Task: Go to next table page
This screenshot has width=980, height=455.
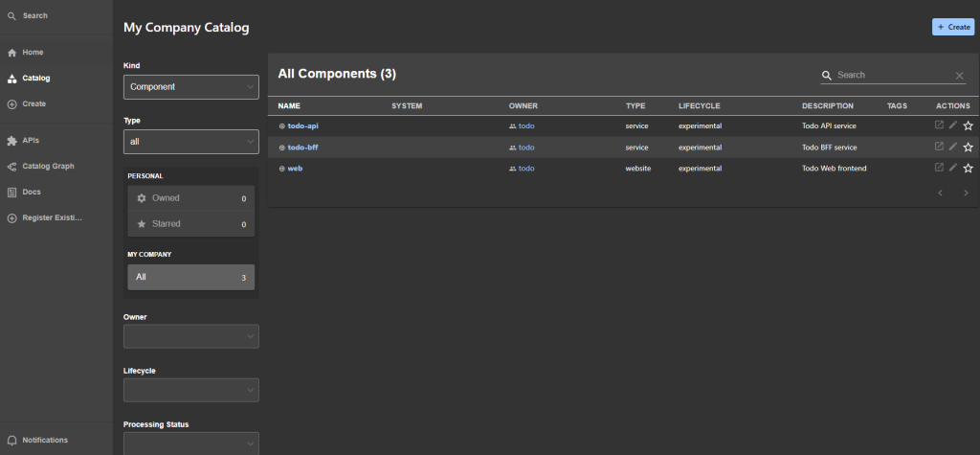Action: [966, 193]
